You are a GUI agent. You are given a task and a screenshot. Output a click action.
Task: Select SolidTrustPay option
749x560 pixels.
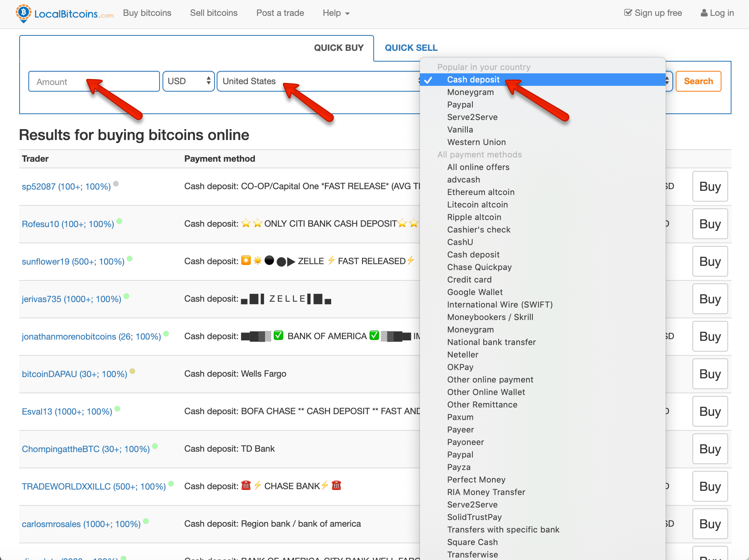click(x=543, y=517)
